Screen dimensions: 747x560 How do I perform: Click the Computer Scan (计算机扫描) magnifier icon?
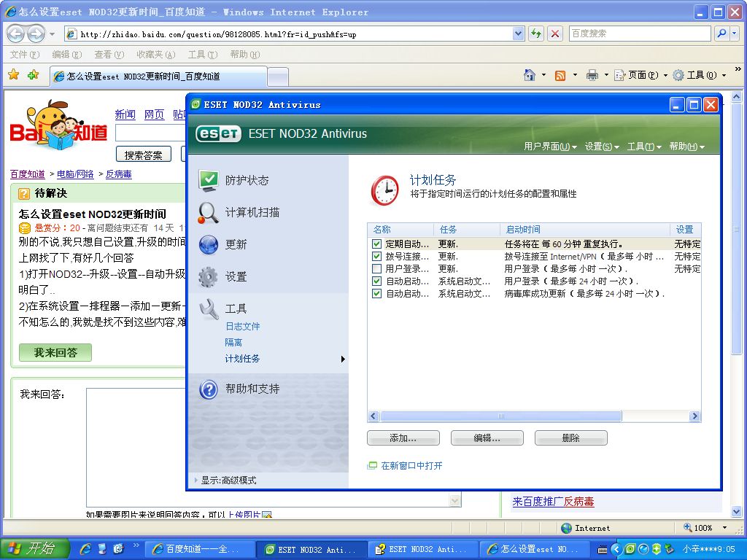pos(209,212)
